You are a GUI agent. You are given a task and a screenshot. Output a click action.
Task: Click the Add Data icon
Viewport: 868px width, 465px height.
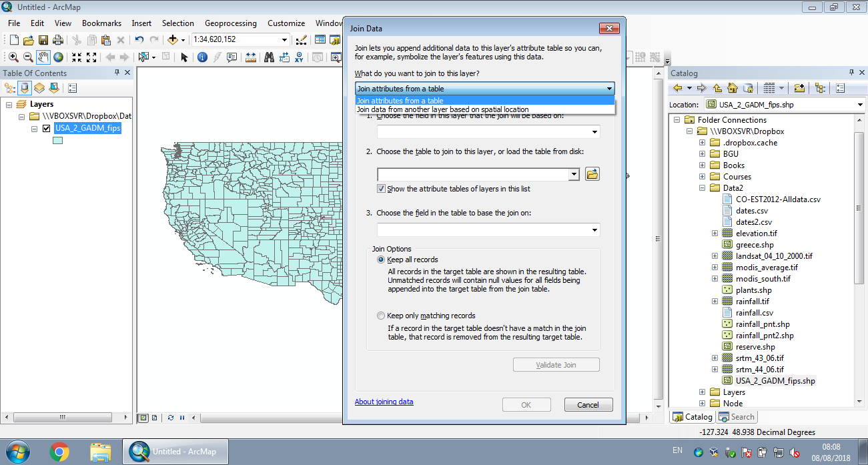173,41
